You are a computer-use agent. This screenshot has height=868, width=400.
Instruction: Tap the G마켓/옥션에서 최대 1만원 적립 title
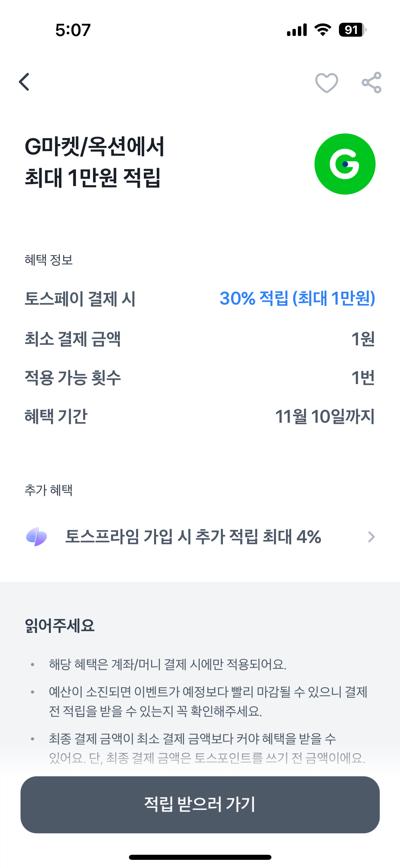tap(95, 162)
